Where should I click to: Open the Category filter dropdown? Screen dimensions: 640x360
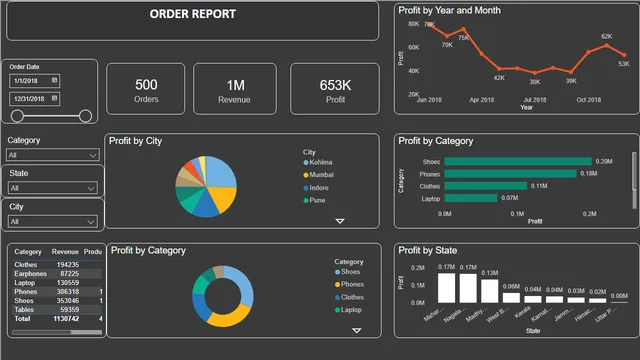point(53,155)
